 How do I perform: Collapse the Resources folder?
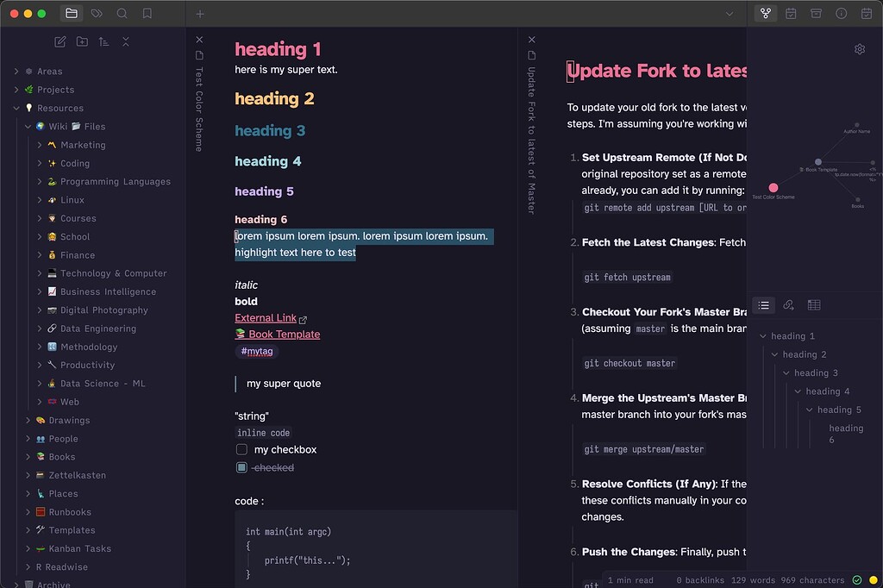pyautogui.click(x=16, y=109)
